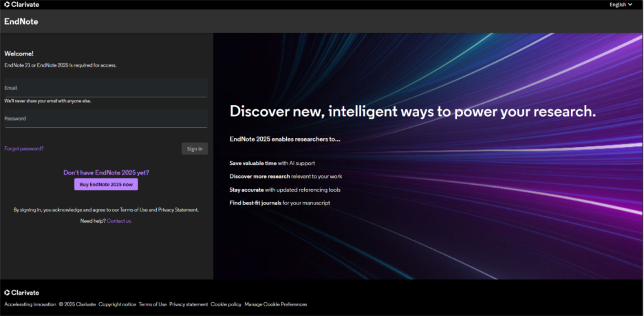Open the footer Privacy statement link

189,304
